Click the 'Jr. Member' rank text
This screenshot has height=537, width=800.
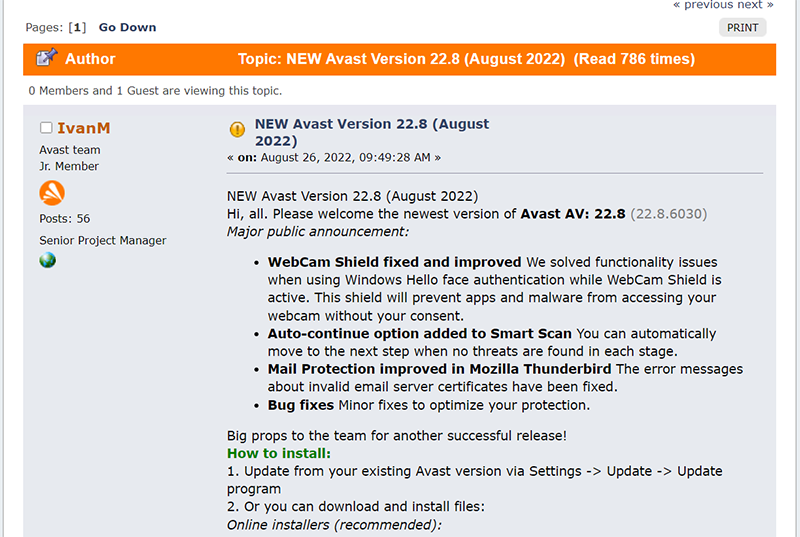click(x=69, y=166)
